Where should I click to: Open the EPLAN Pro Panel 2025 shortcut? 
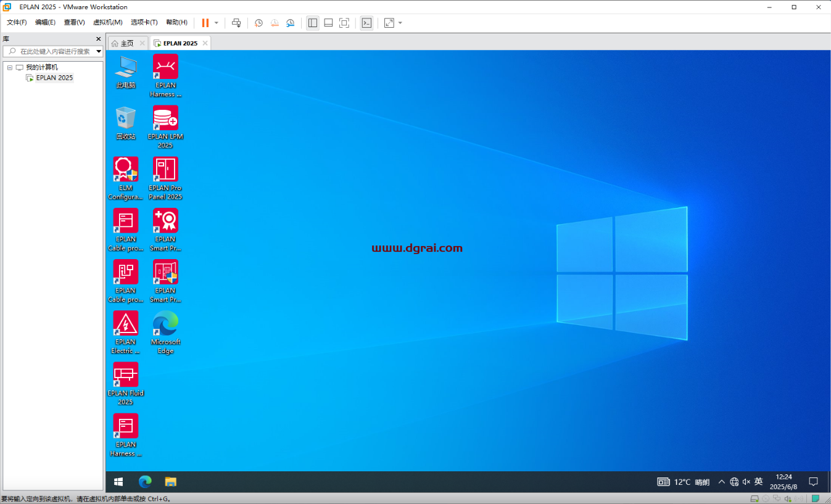(x=165, y=170)
